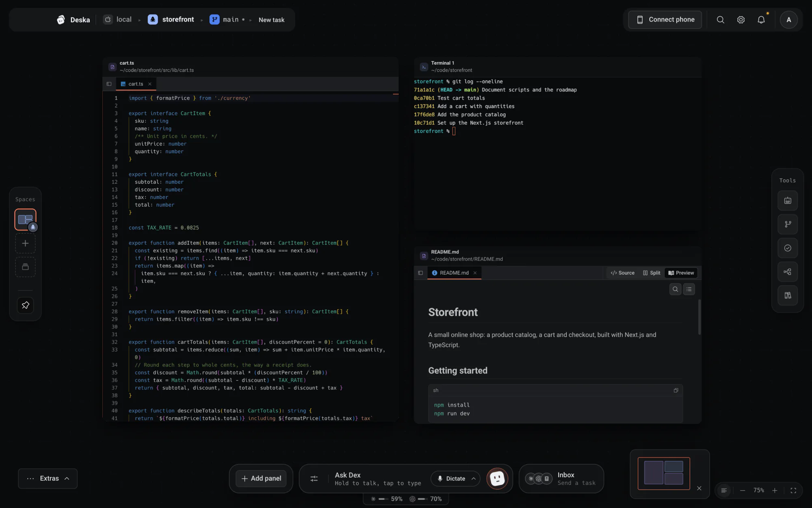Open the Inbox Send a task
Viewport: 812px width, 508px height.
tap(561, 479)
